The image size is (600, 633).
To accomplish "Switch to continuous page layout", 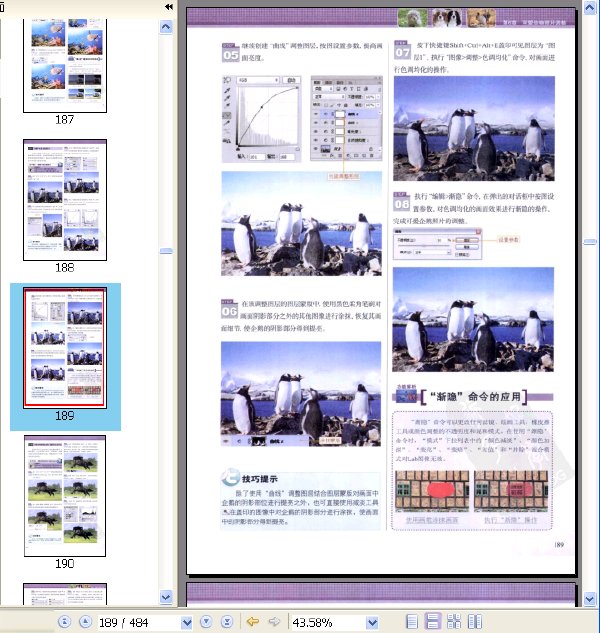I will 433,622.
